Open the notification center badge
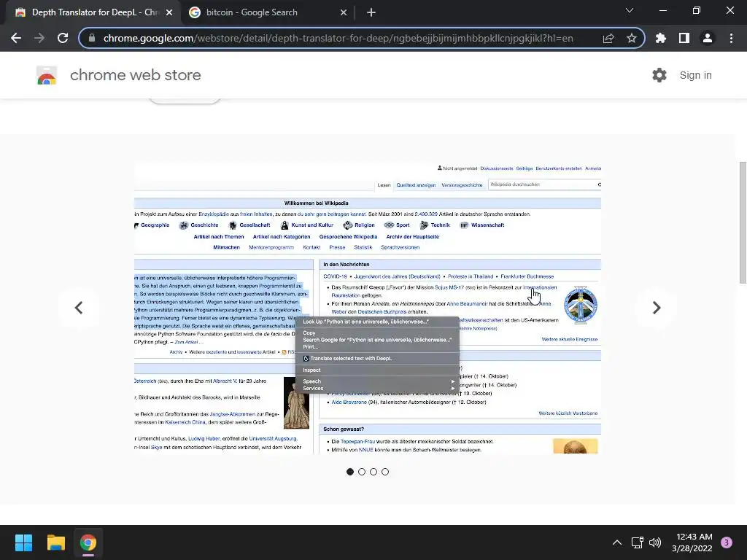The height and width of the screenshot is (560, 747). click(x=727, y=542)
